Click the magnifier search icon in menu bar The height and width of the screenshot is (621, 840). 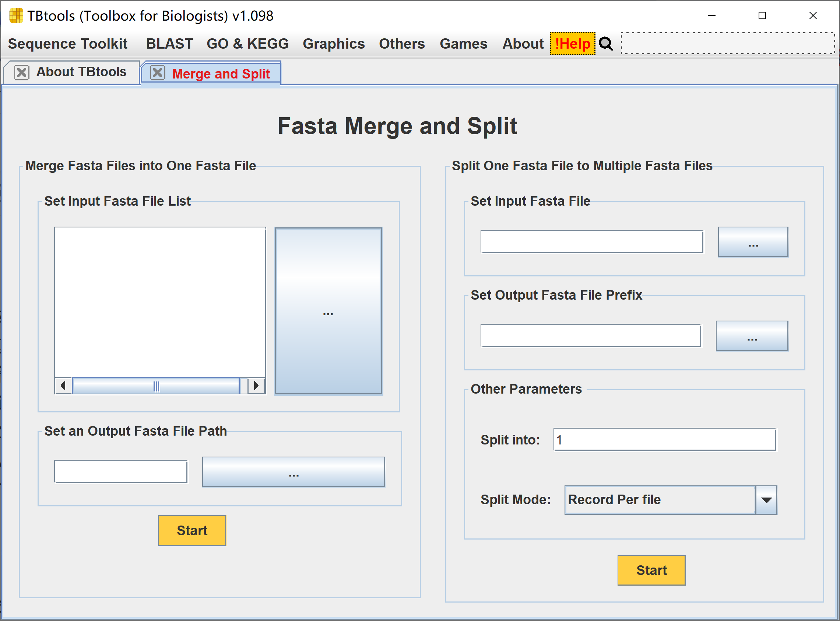point(606,44)
